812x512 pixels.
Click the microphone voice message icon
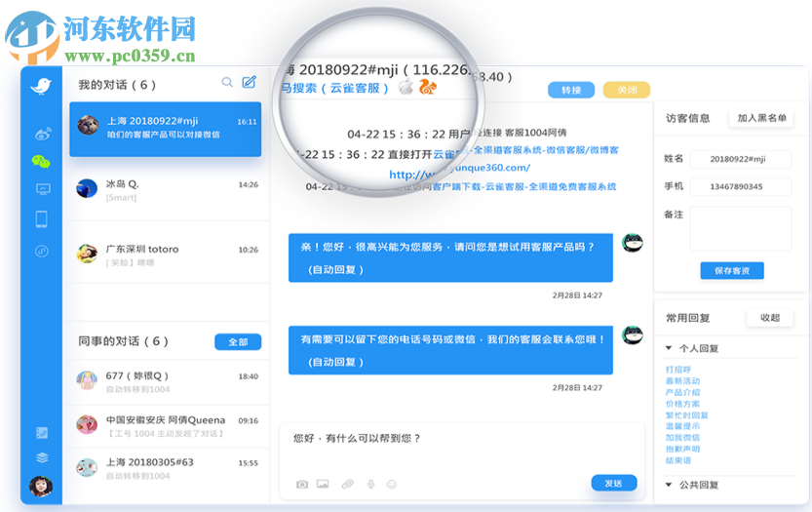[x=370, y=484]
